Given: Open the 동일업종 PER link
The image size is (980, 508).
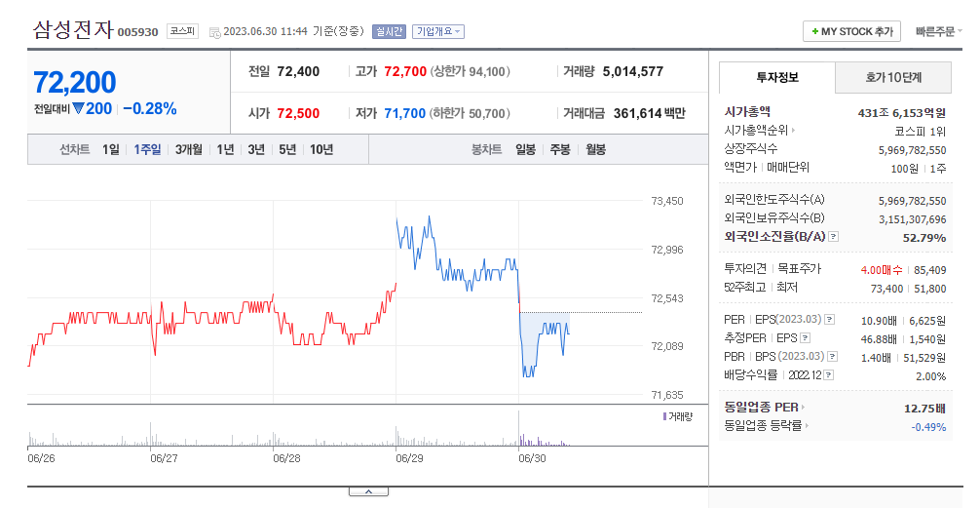Looking at the screenshot, I should click(765, 408).
